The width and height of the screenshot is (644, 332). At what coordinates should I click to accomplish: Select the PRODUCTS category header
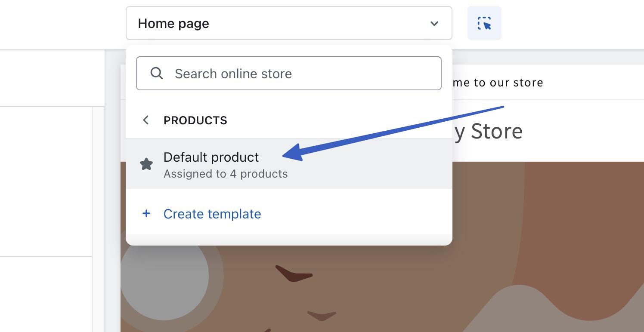[x=195, y=120]
